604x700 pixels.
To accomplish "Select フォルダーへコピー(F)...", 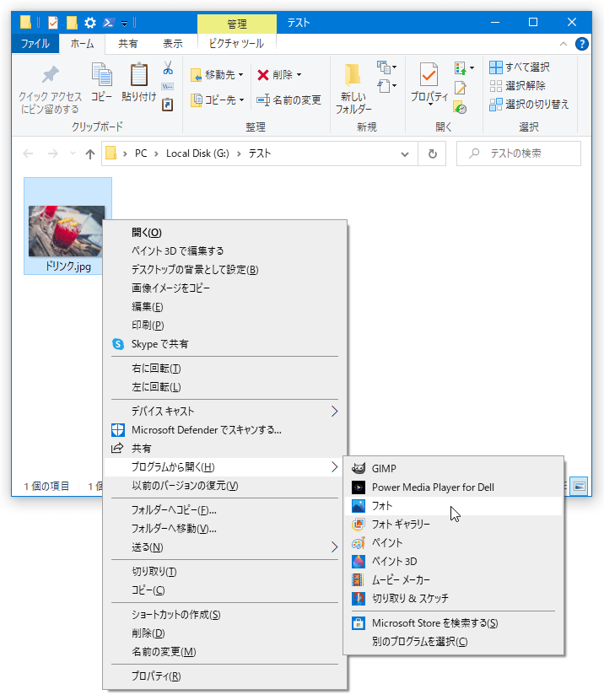I will click(224, 510).
